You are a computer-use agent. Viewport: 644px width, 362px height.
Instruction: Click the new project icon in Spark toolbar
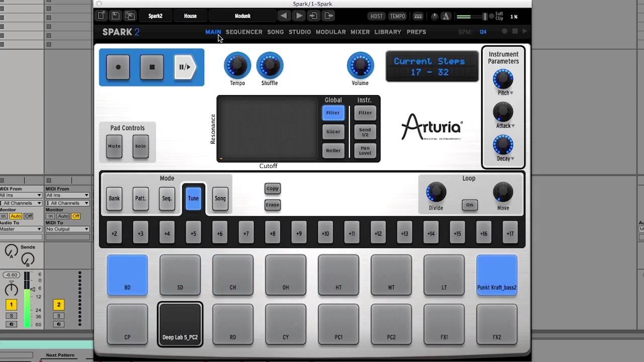click(101, 16)
